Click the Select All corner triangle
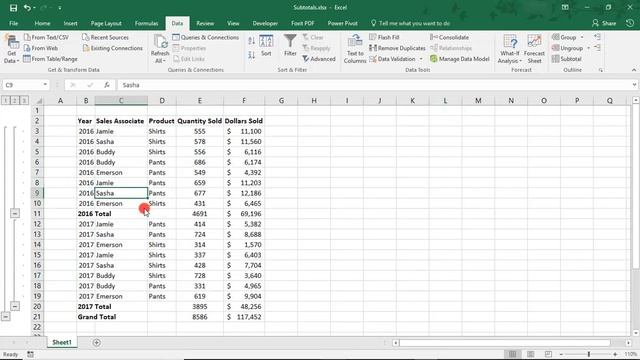Image resolution: width=640 pixels, height=360 pixels. [38, 100]
